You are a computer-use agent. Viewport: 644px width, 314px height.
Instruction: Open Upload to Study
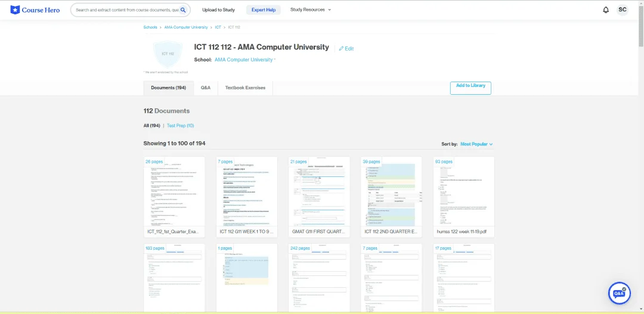(218, 10)
